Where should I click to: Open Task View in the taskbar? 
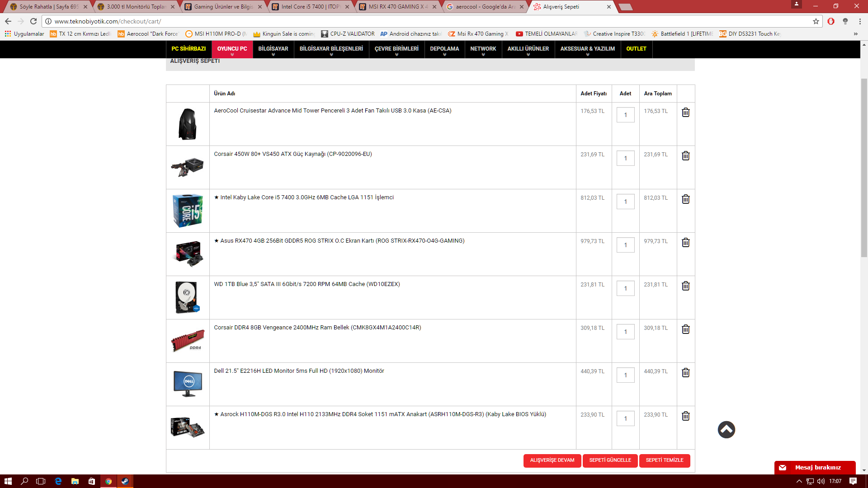pyautogui.click(x=41, y=481)
